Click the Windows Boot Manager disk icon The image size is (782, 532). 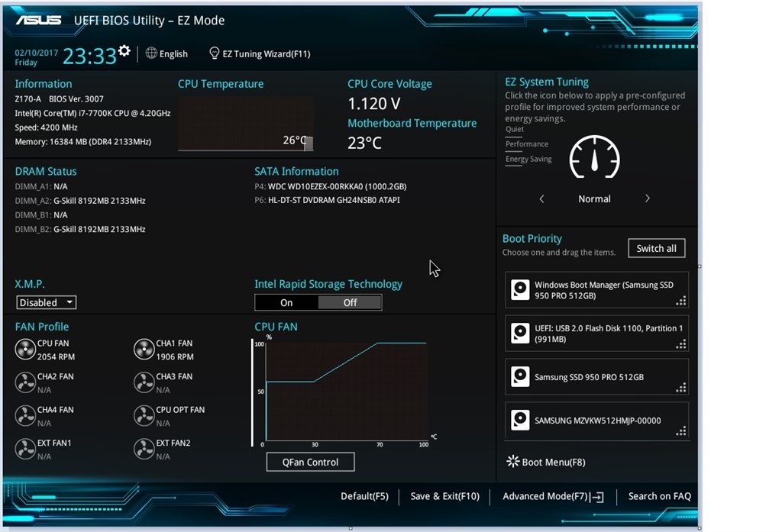pyautogui.click(x=520, y=290)
